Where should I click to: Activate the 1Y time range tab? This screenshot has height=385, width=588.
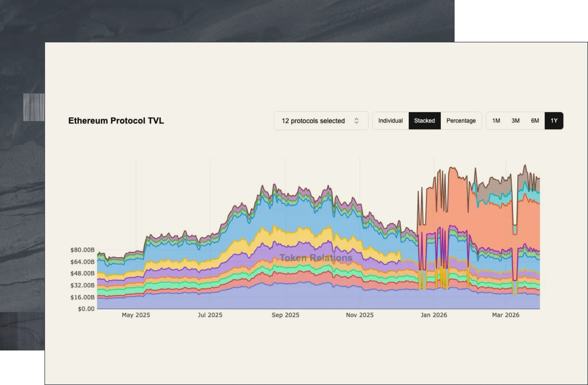coord(554,121)
